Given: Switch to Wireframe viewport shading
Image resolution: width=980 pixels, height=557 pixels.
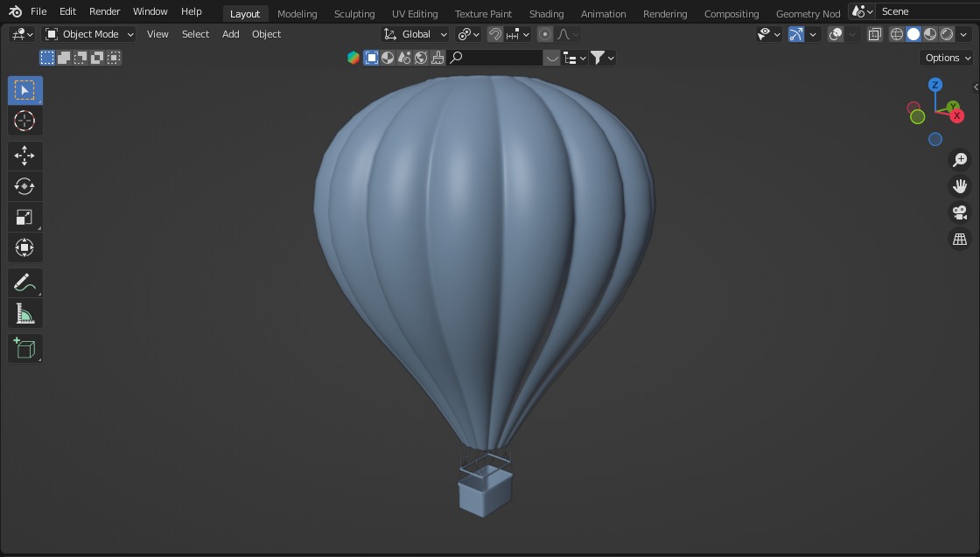Looking at the screenshot, I should point(896,34).
